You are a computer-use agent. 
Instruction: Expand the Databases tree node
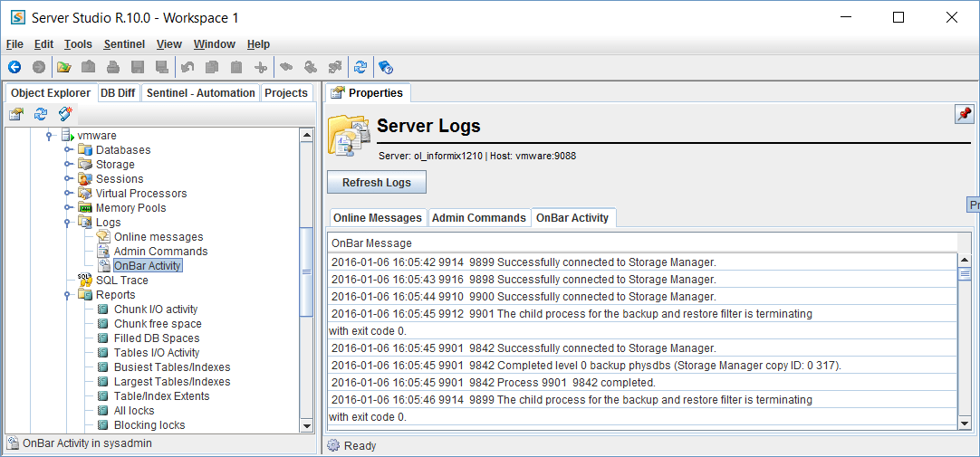68,150
